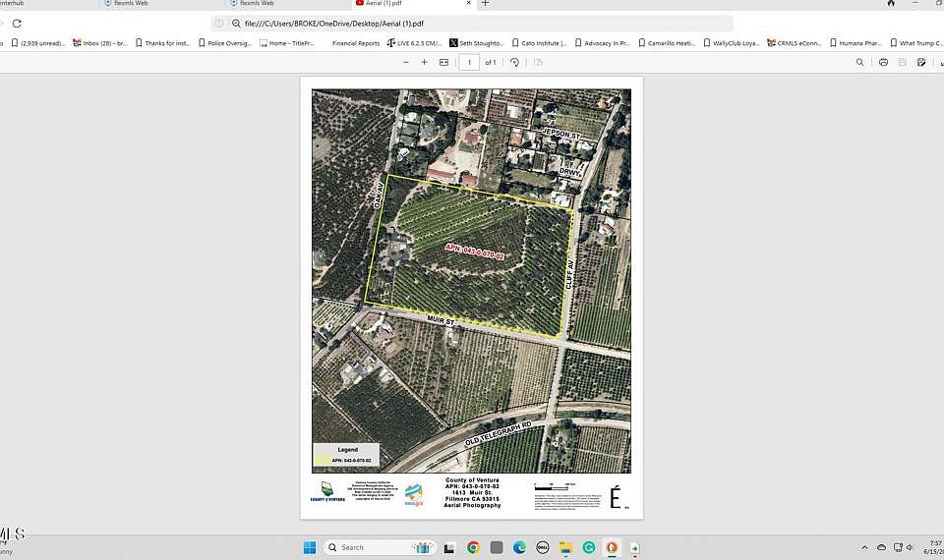Reload the page with refresh icon
Screen dimensions: 944x560
click(x=17, y=24)
